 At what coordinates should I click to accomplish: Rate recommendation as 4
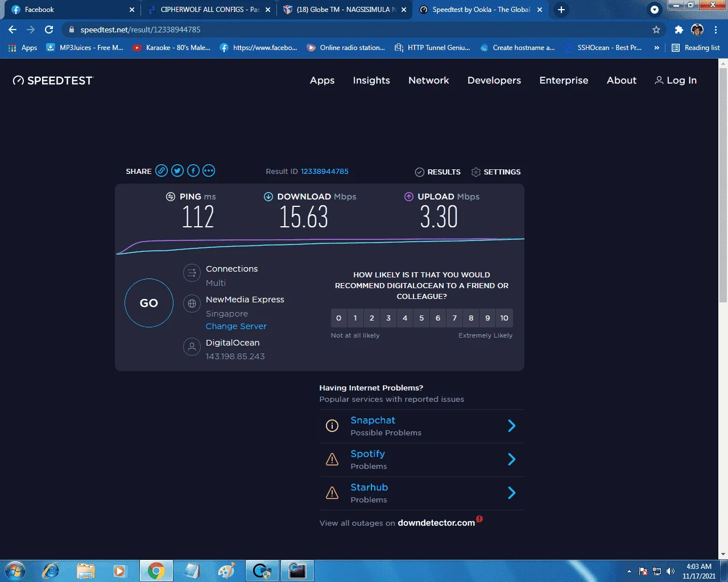405,318
